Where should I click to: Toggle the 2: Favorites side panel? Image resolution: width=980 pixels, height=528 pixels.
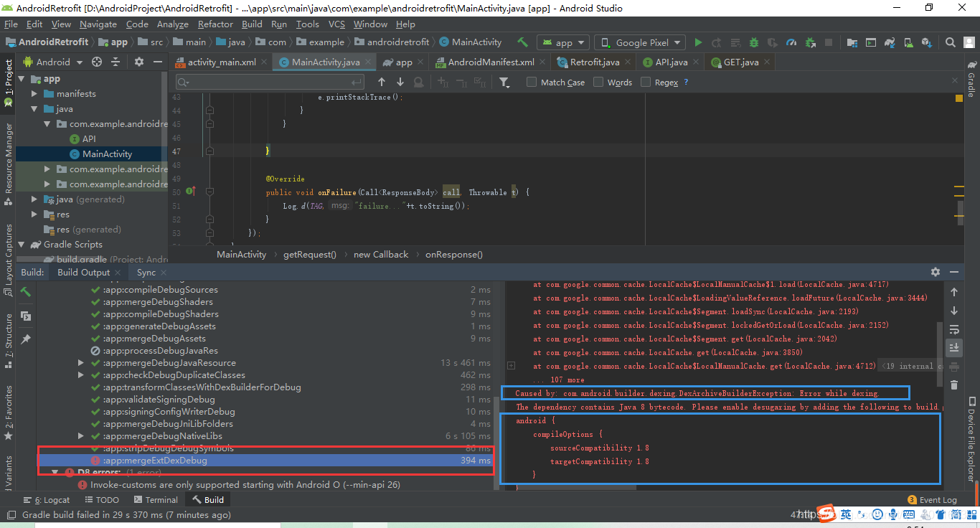[x=8, y=412]
